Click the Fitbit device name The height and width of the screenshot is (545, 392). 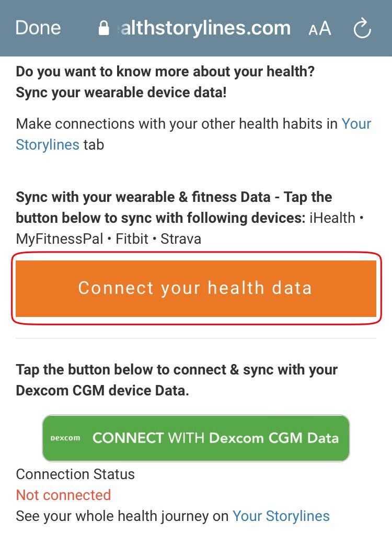[132, 239]
